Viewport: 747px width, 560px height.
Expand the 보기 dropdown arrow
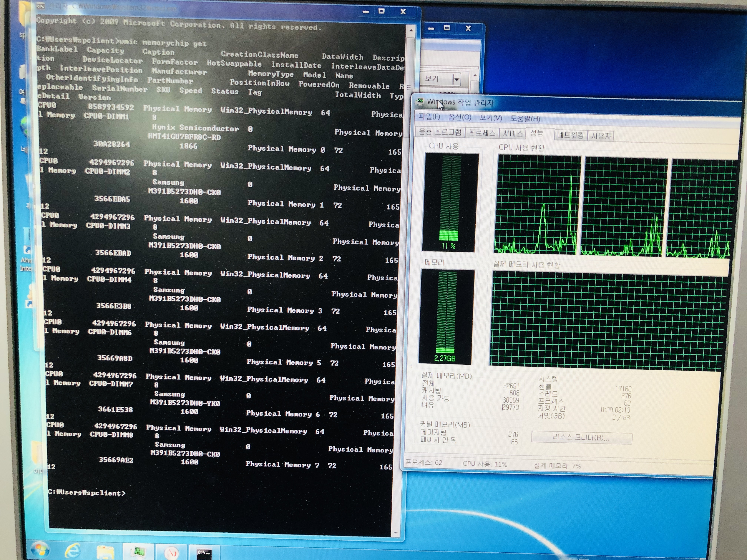pos(456,80)
